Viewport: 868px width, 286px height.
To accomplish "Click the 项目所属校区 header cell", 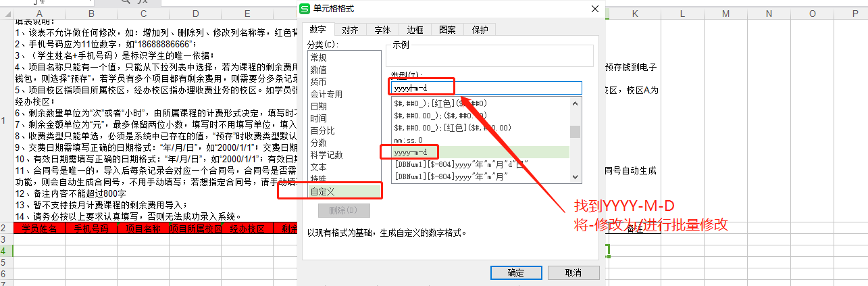I will [195, 228].
